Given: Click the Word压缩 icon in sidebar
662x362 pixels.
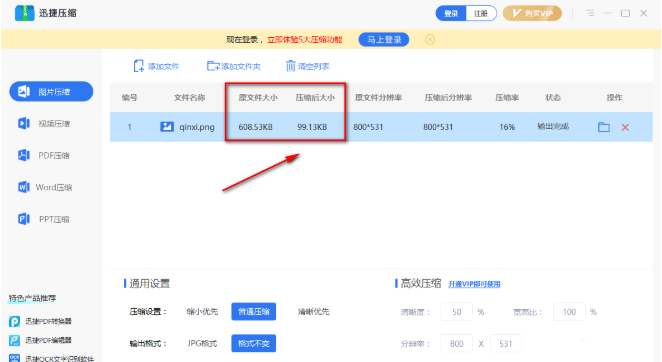Looking at the screenshot, I should coord(24,187).
